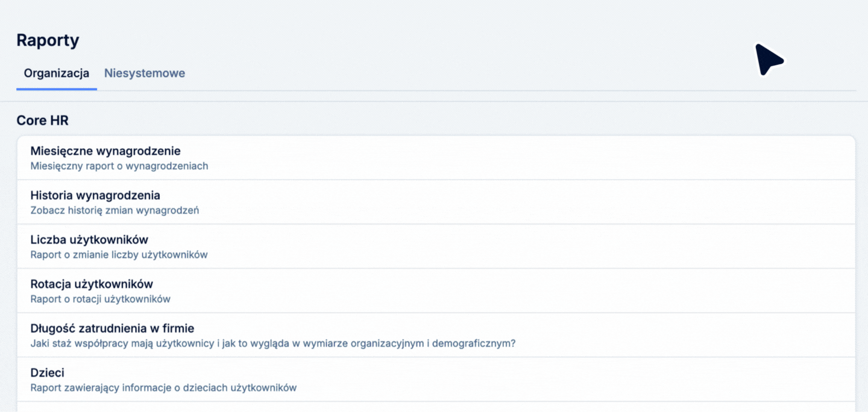Click description about 'dzieciach użytkowników'

point(163,388)
